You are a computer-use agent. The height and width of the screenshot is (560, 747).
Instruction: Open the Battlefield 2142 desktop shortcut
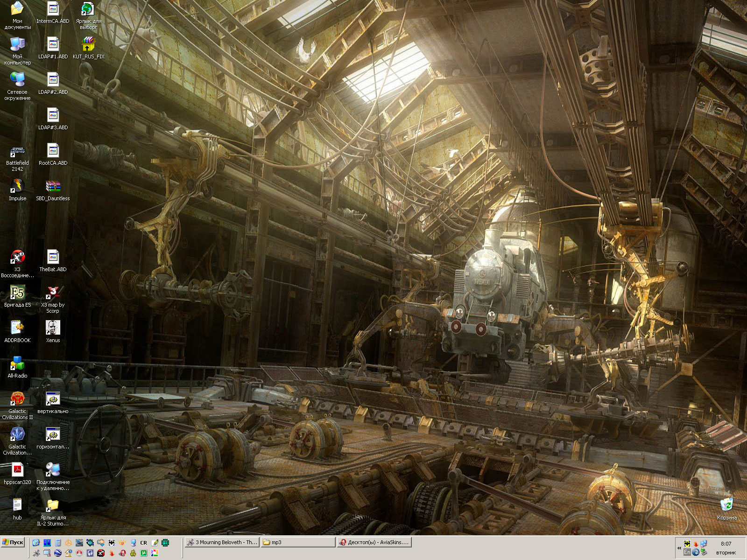(17, 153)
